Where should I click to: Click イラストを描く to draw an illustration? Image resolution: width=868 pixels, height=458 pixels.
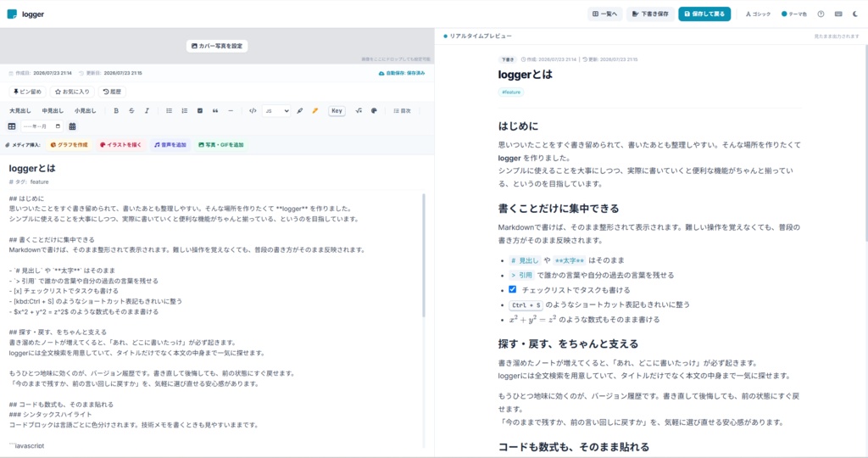pos(120,144)
